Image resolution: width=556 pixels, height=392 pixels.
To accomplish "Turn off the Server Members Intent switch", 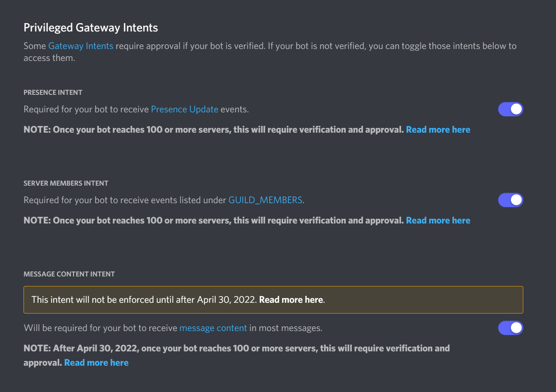I will [x=511, y=200].
